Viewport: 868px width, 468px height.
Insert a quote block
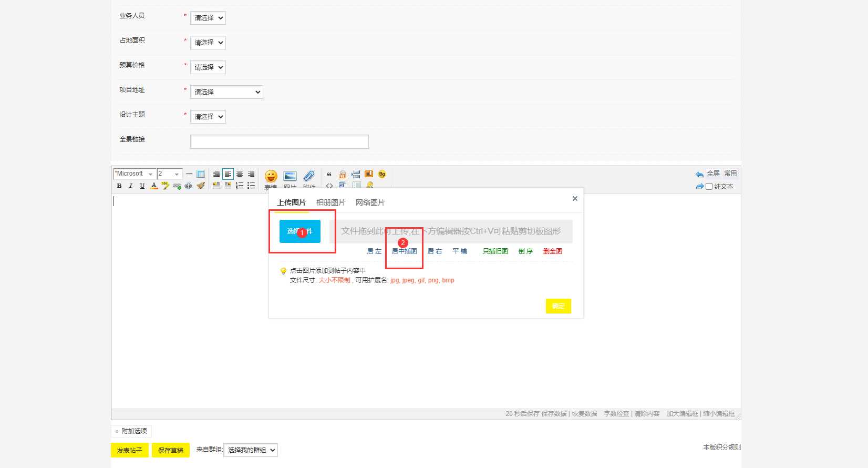click(329, 174)
